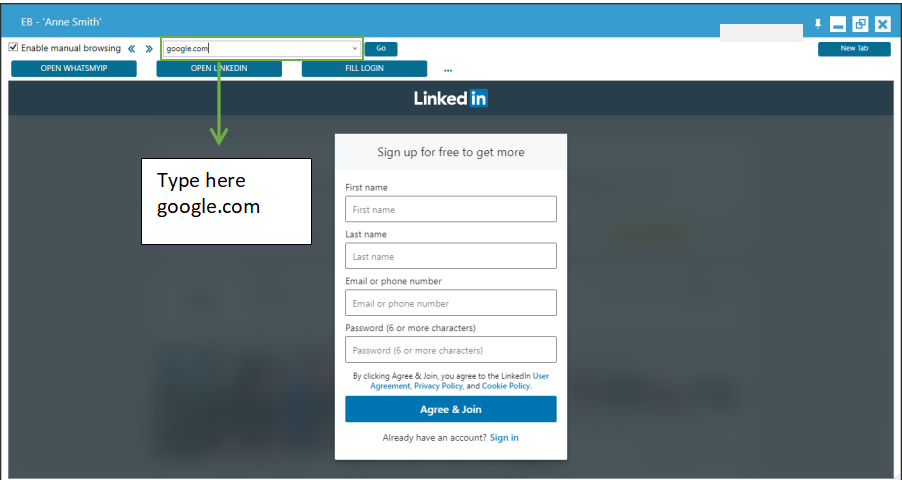Go back with the double-left arrow
The image size is (902, 480).
(x=132, y=49)
